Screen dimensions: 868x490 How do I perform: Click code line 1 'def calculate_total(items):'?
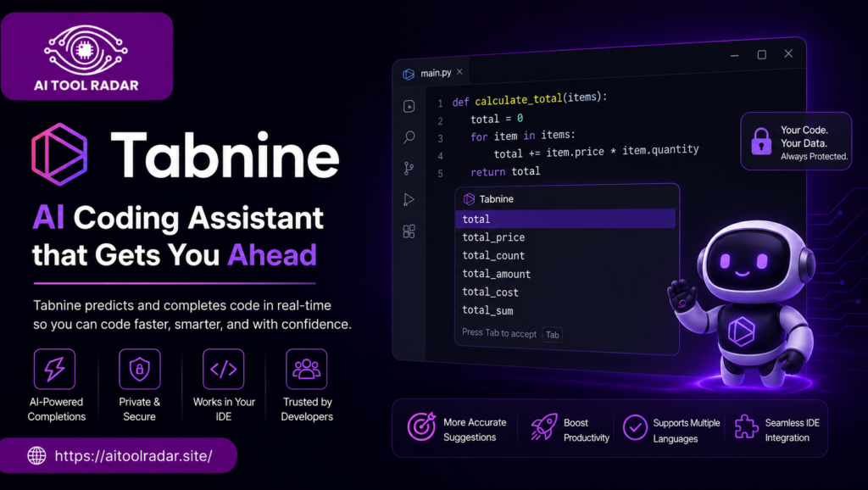coord(530,99)
